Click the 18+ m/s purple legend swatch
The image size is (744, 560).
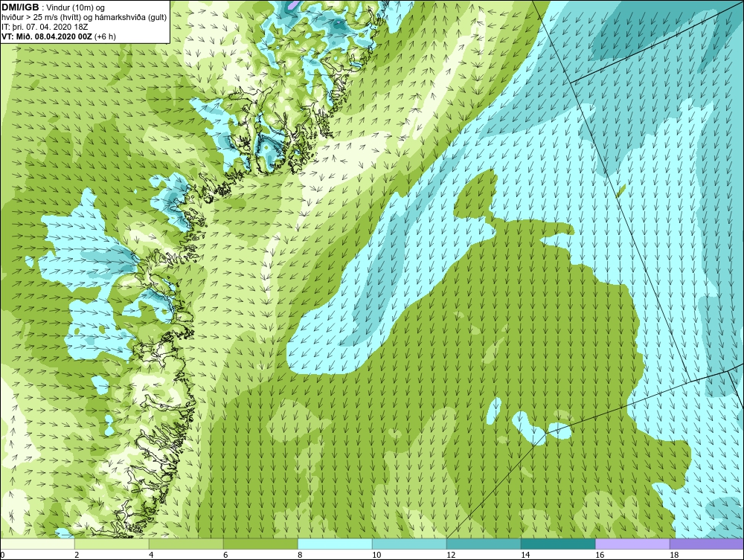707,544
